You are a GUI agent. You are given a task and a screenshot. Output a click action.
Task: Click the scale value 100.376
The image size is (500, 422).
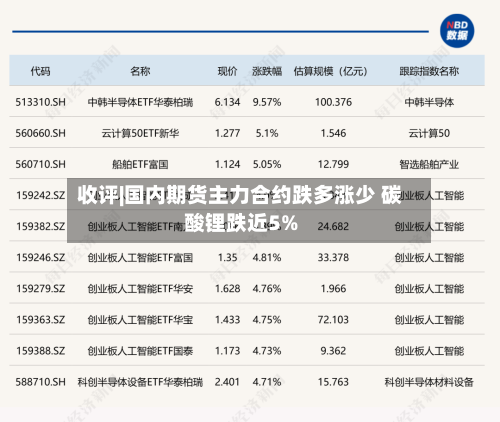333,102
